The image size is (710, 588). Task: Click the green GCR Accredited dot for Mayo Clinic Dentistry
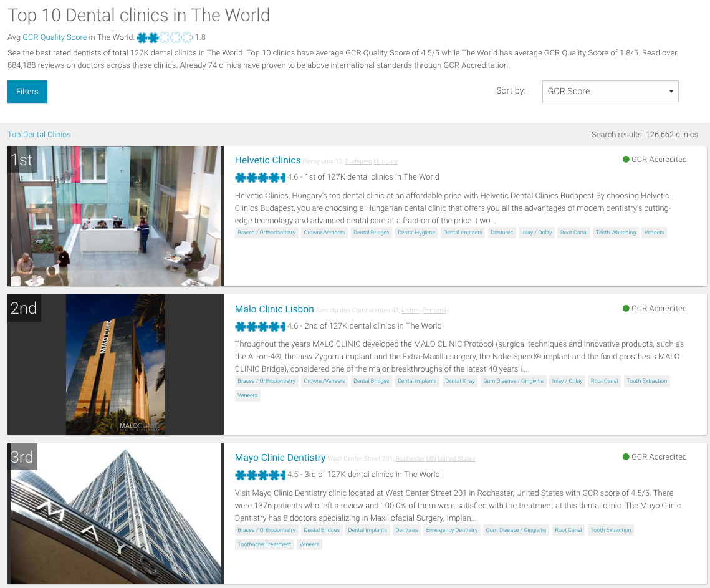[x=626, y=457]
